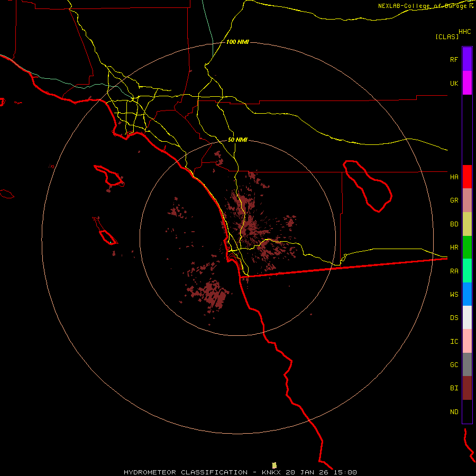Click the GC legend label
This screenshot has width=476, height=476.
coord(454,364)
